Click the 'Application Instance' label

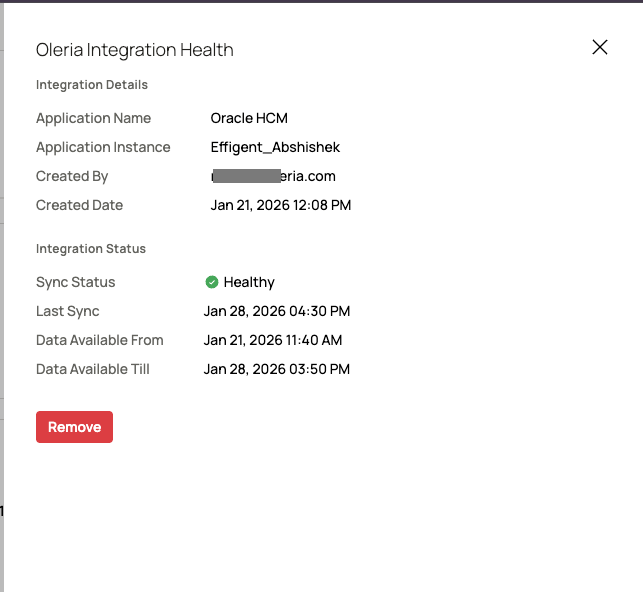(103, 147)
